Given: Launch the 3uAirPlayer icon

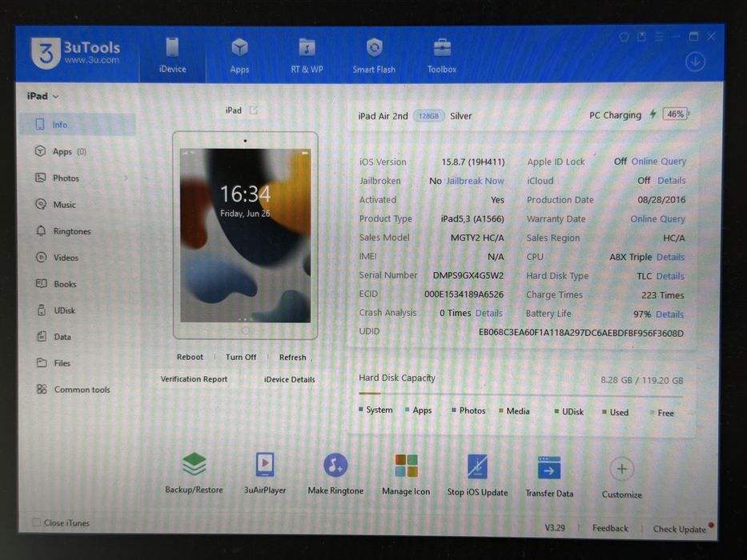Looking at the screenshot, I should click(265, 464).
